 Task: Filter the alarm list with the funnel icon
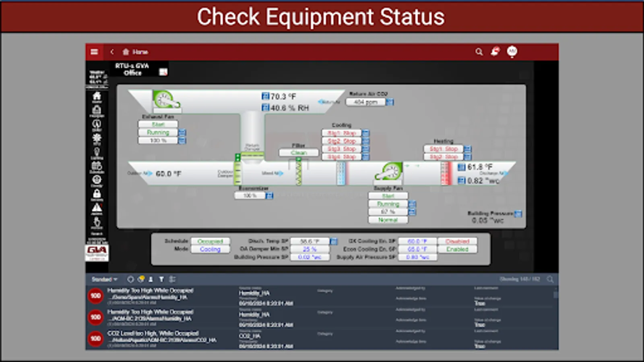point(161,279)
